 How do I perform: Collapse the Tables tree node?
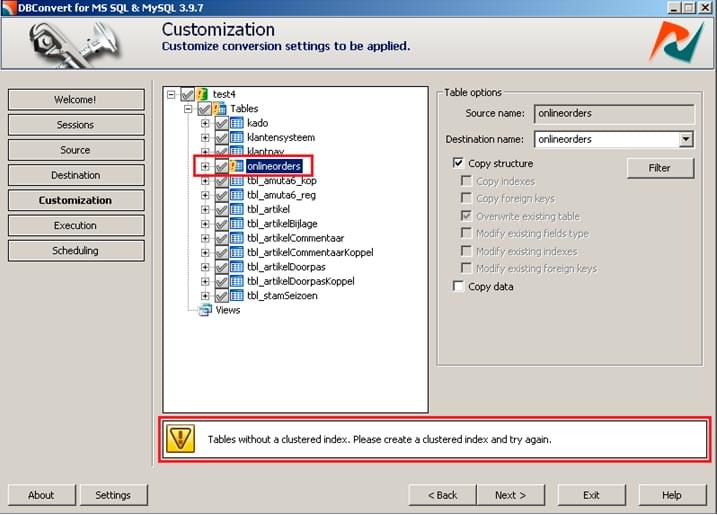point(188,109)
